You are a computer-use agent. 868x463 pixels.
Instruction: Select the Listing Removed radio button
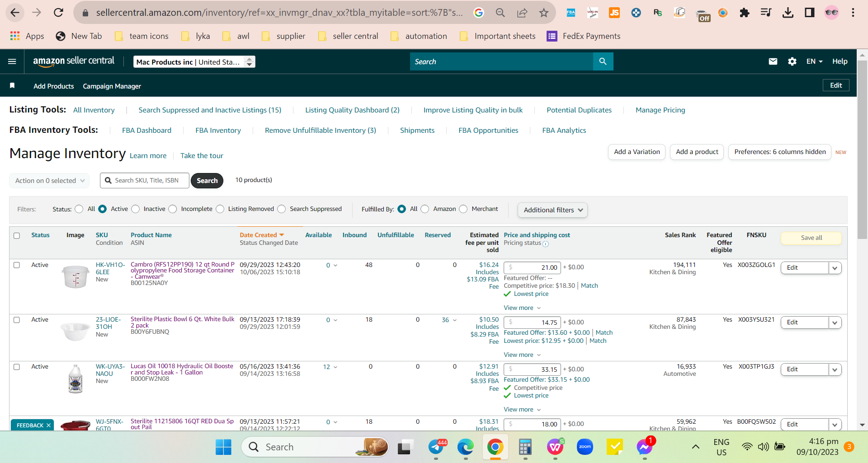[x=220, y=209]
